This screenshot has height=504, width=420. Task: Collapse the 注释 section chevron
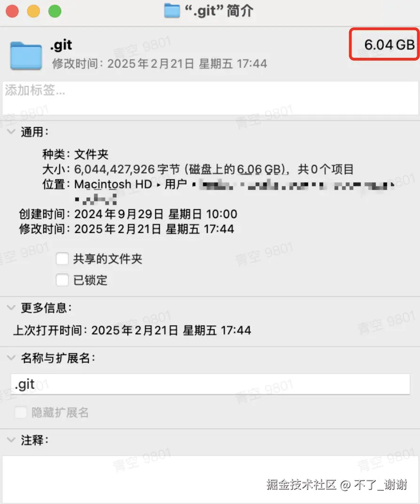coord(11,440)
